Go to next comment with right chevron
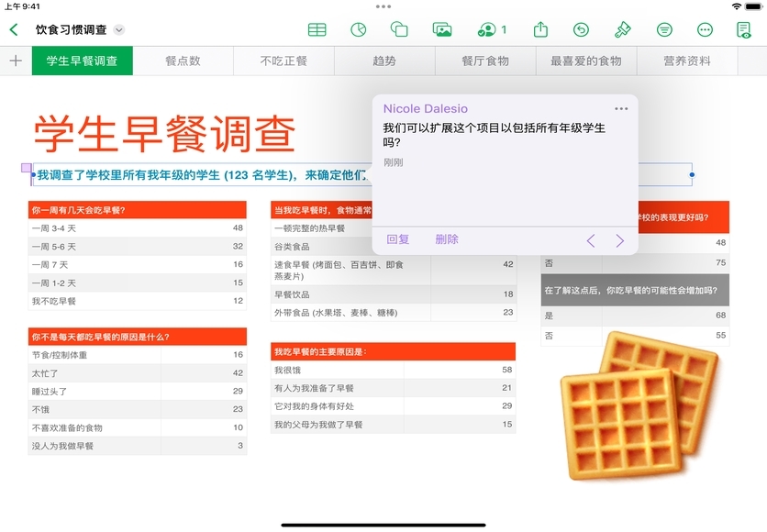The image size is (767, 532). coord(620,240)
